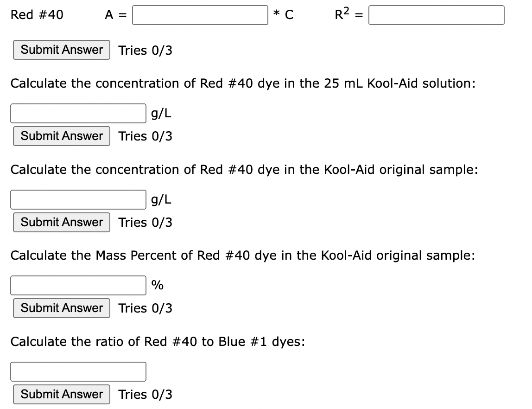532x409 pixels.
Task: Click the Mass Percent question text
Action: point(242,255)
